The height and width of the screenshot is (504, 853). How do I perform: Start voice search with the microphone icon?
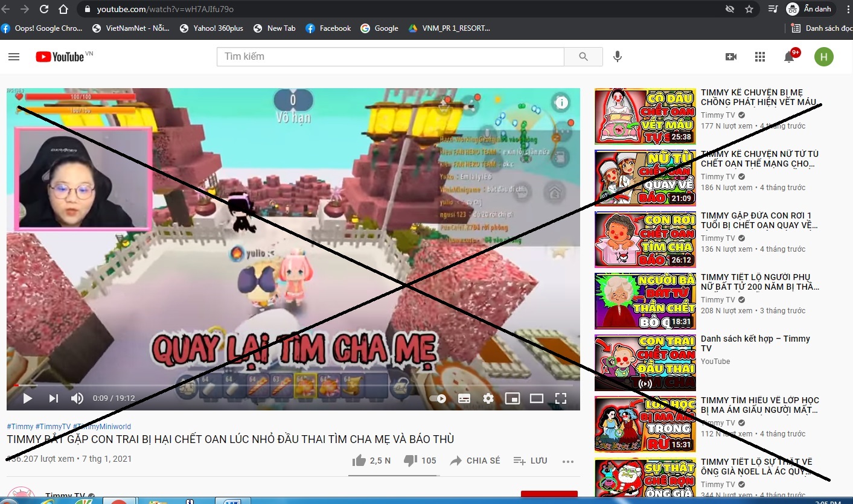[617, 57]
